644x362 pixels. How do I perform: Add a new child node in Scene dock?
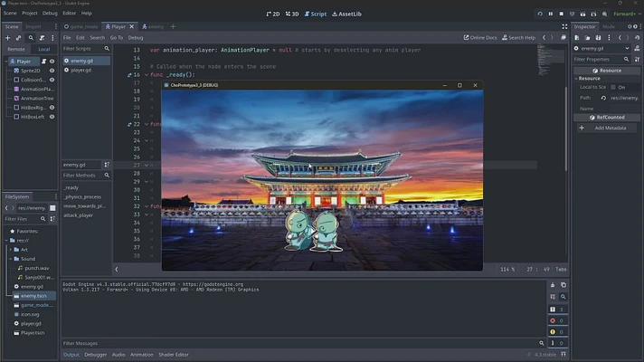tap(7, 38)
